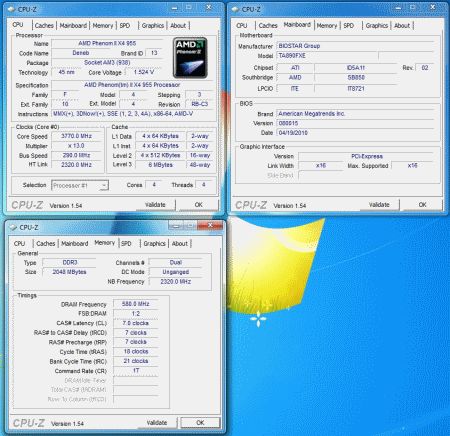Minimize the Memory CPU-Z window

(x=176, y=226)
